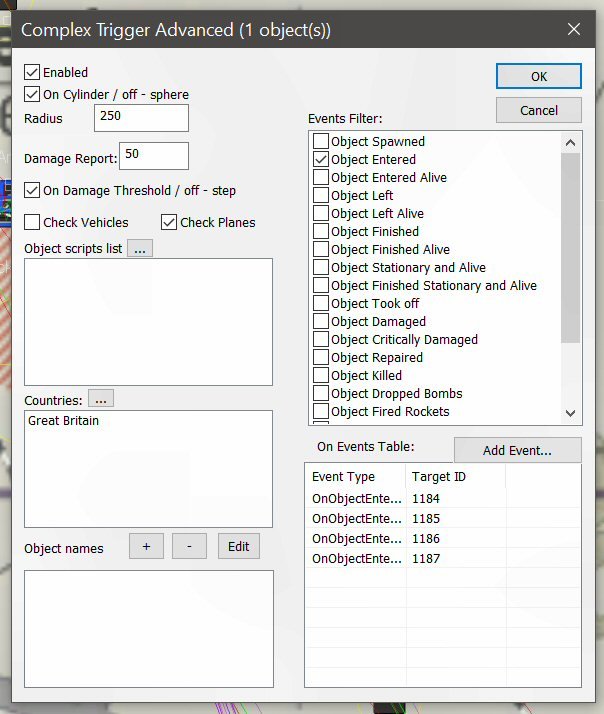Open Object scripts list browse button

pos(140,249)
